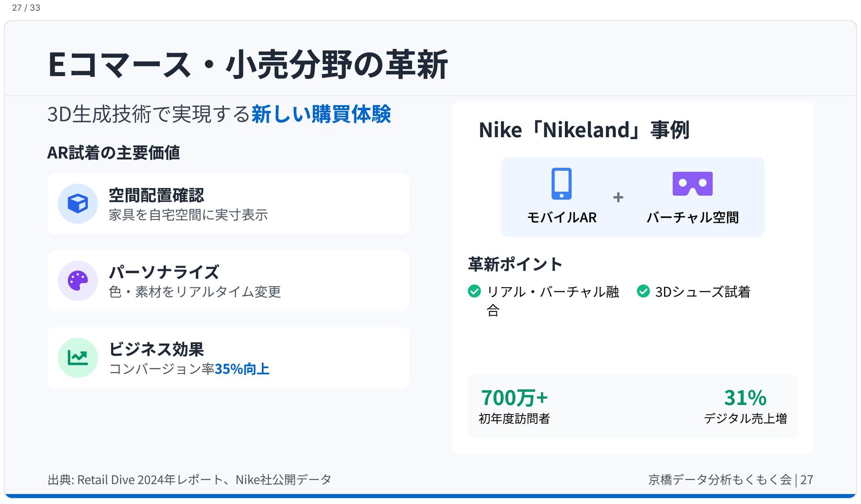Click the 新しい購買体験 blue text
Image resolution: width=861 pixels, height=504 pixels.
(x=321, y=114)
